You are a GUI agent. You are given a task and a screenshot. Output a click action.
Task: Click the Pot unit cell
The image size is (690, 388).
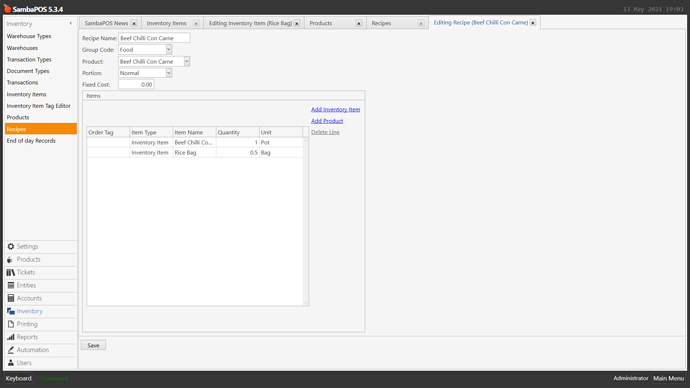[281, 143]
